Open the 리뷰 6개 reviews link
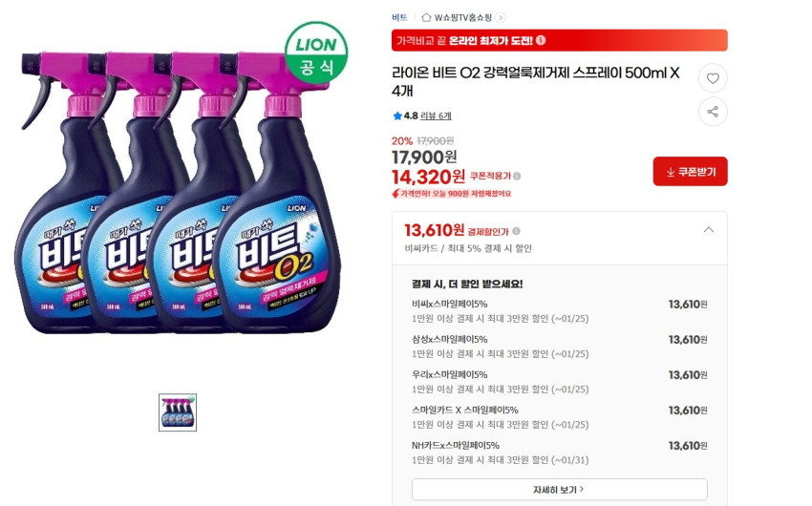 tap(437, 116)
